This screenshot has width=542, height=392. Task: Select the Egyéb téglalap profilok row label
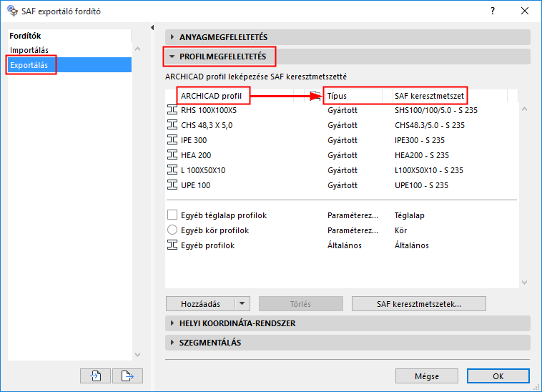point(224,215)
